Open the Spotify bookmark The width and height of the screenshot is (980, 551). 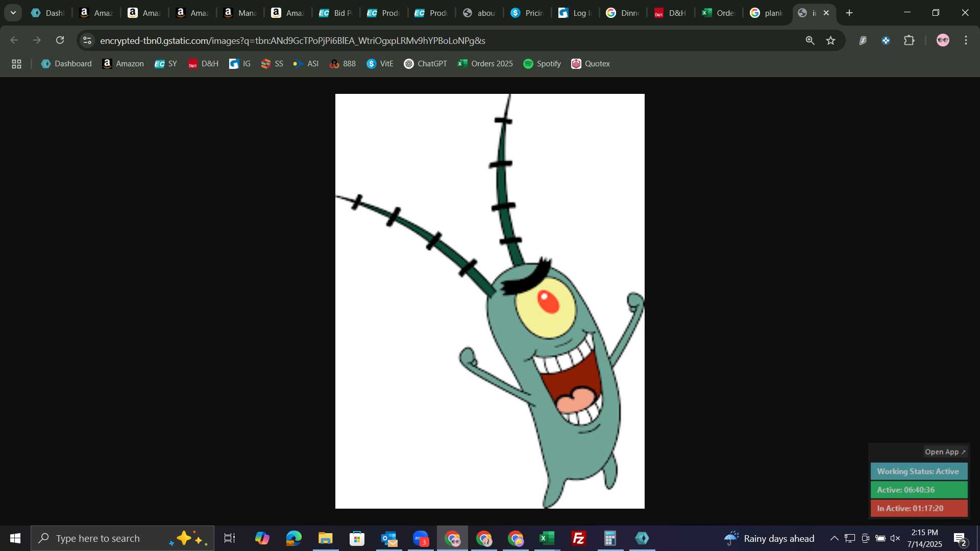click(542, 64)
